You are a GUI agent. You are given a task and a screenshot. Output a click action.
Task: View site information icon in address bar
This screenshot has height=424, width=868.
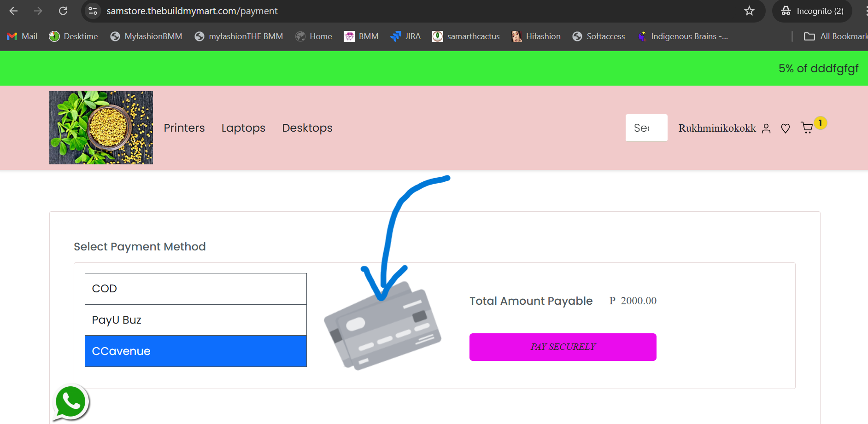(x=93, y=11)
